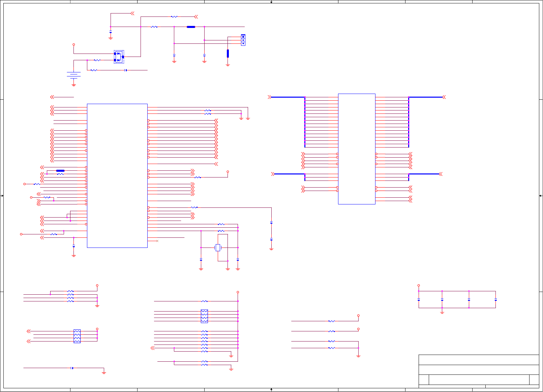Select the four-resistor array in bottom center
543x392 pixels.
point(204,316)
